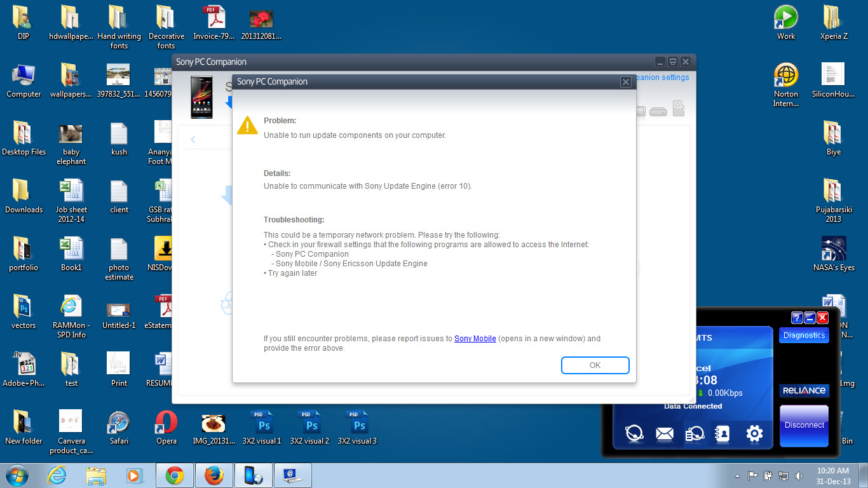Open data usage icon in MTS dialer
This screenshot has height=488, width=868.
[695, 433]
